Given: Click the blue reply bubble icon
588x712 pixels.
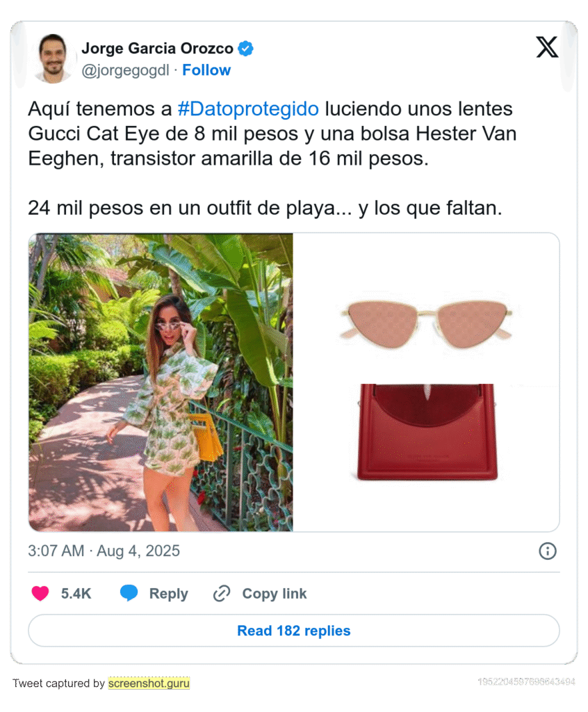Looking at the screenshot, I should pyautogui.click(x=129, y=593).
